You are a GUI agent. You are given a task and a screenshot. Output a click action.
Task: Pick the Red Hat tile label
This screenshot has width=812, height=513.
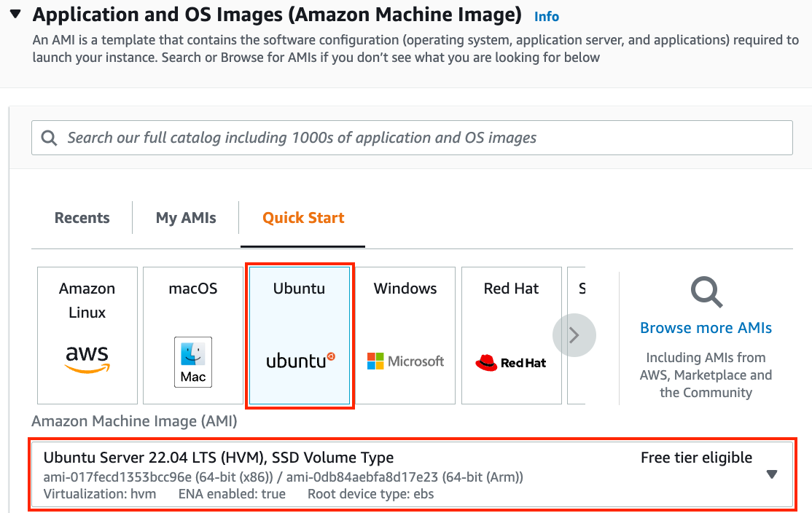pos(511,289)
